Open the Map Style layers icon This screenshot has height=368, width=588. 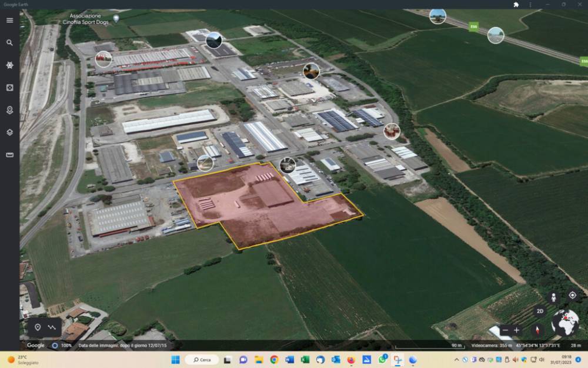pos(9,132)
